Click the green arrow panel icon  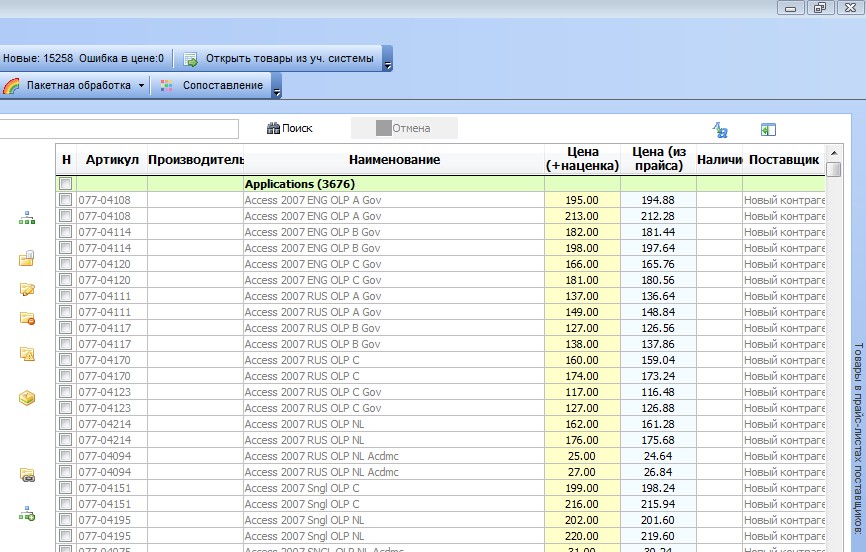coord(768,130)
